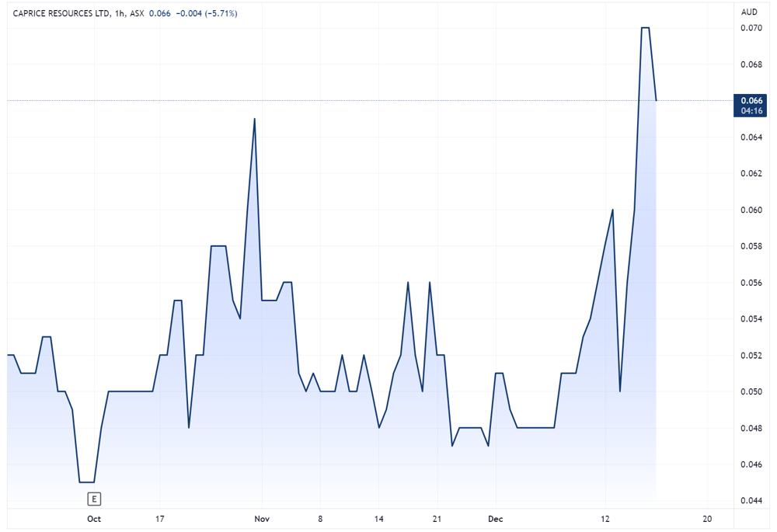The height and width of the screenshot is (532, 777).
Task: Click the −0.004 (−5.71%) change value
Action: coord(207,13)
